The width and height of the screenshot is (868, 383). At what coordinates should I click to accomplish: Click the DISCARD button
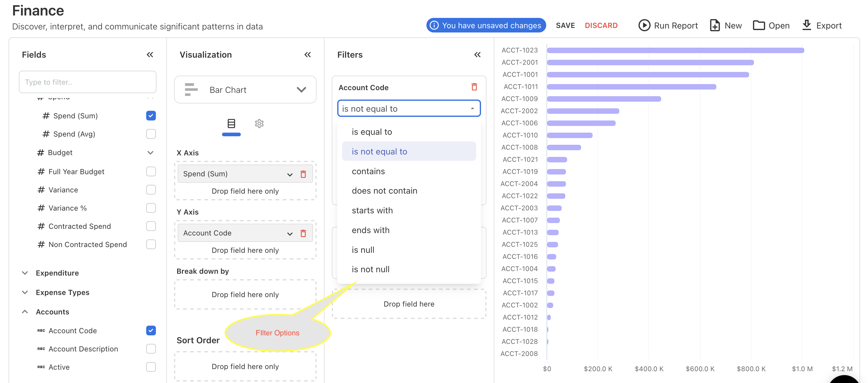(x=601, y=25)
